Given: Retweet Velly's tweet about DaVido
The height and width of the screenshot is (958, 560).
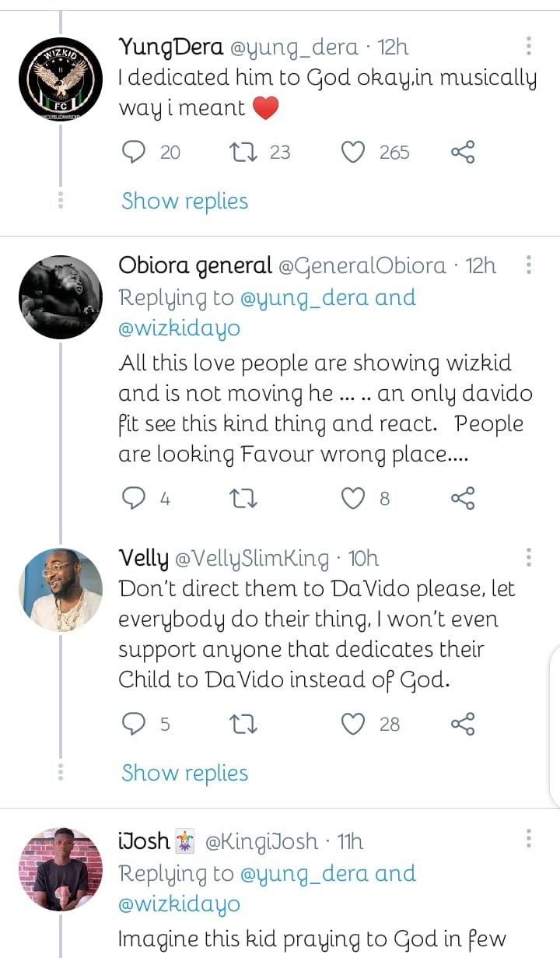Looking at the screenshot, I should point(247,725).
